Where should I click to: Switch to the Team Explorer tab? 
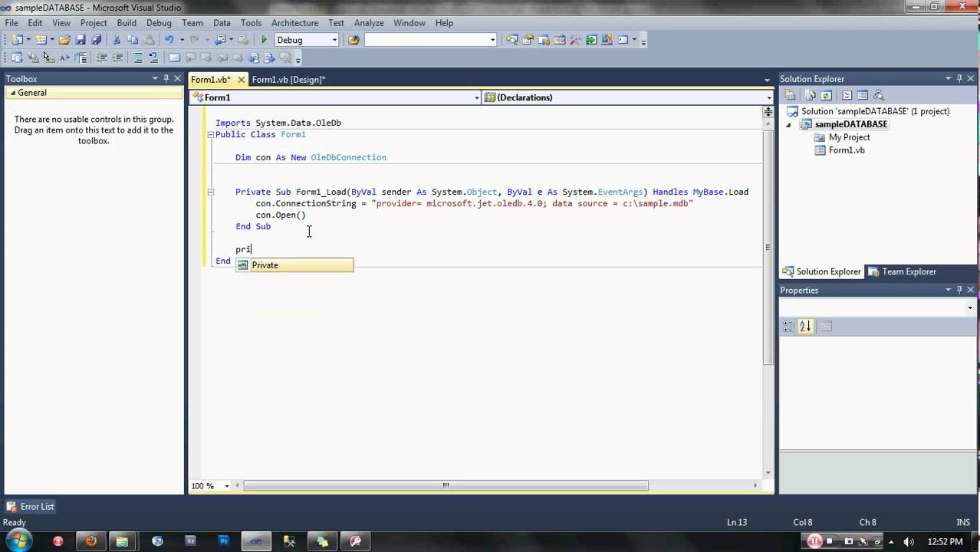click(902, 271)
